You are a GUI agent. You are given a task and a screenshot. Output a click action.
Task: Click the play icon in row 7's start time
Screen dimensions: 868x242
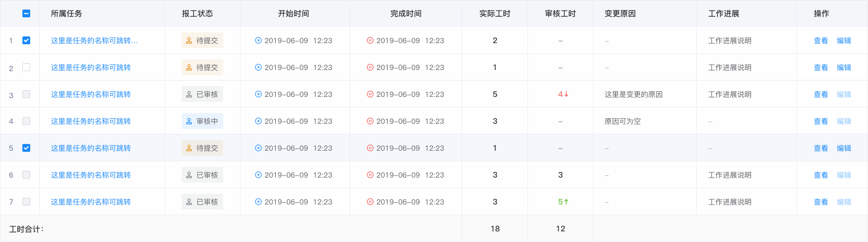pyautogui.click(x=258, y=202)
